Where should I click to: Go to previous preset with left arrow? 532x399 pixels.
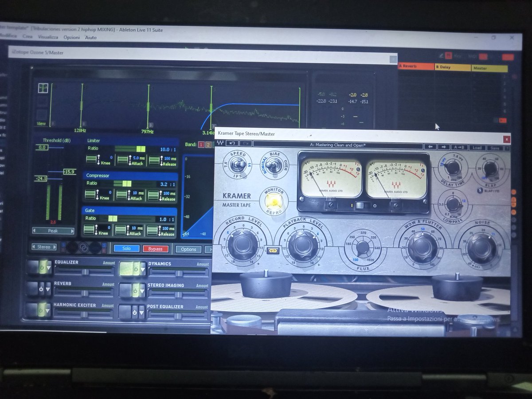430,147
